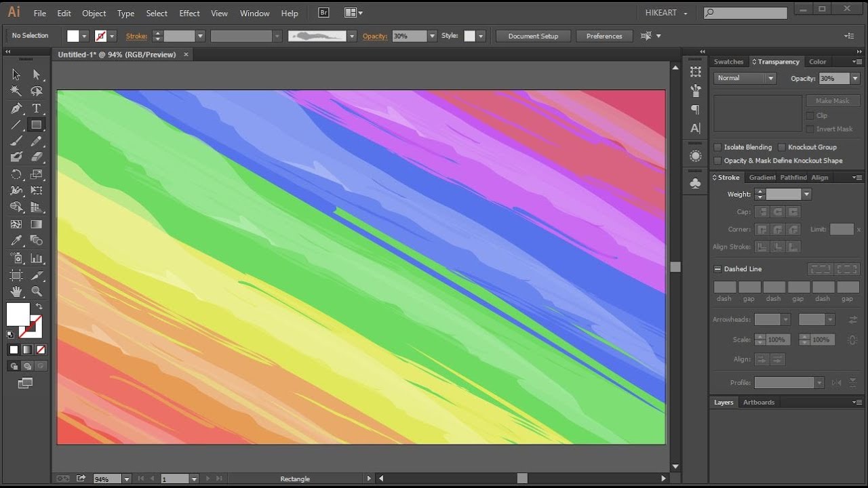Open the File menu
Image resolution: width=868 pixels, height=488 pixels.
39,13
